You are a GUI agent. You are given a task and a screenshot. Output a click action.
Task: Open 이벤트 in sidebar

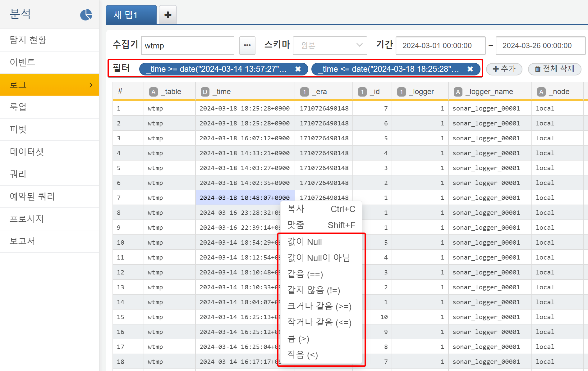49,62
